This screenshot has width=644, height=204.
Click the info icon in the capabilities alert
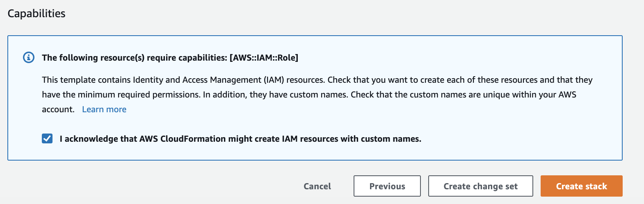(28, 57)
